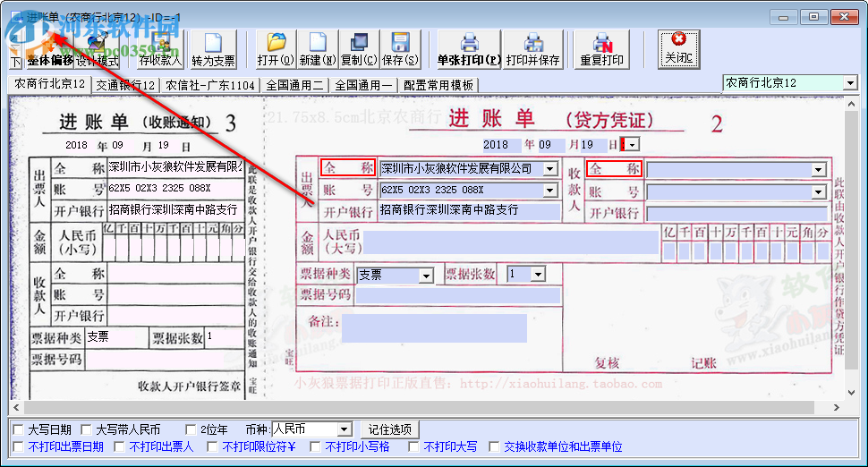Click the vertical scrollbar up arrow
Screen dimensions: 868x467
point(851,104)
